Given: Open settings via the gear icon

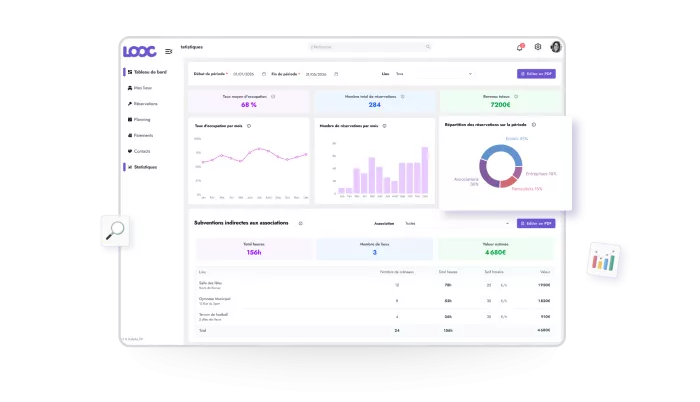Looking at the screenshot, I should pyautogui.click(x=538, y=46).
